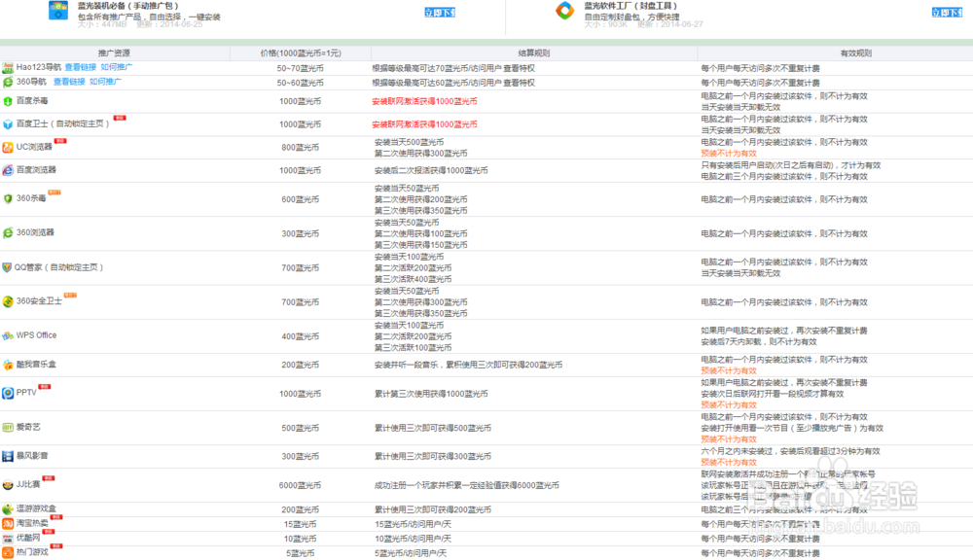Click 累计第三次使用获得1000蓝光币 text for PPTV
973x560 pixels.
click(431, 394)
